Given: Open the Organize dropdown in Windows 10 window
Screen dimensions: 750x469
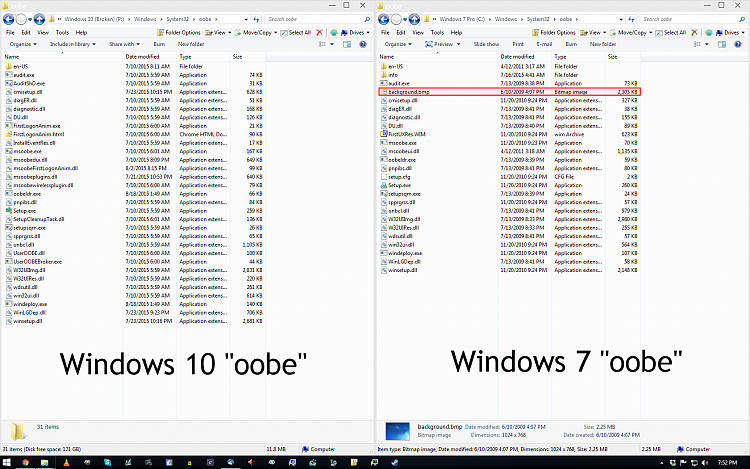Looking at the screenshot, I should pos(23,44).
